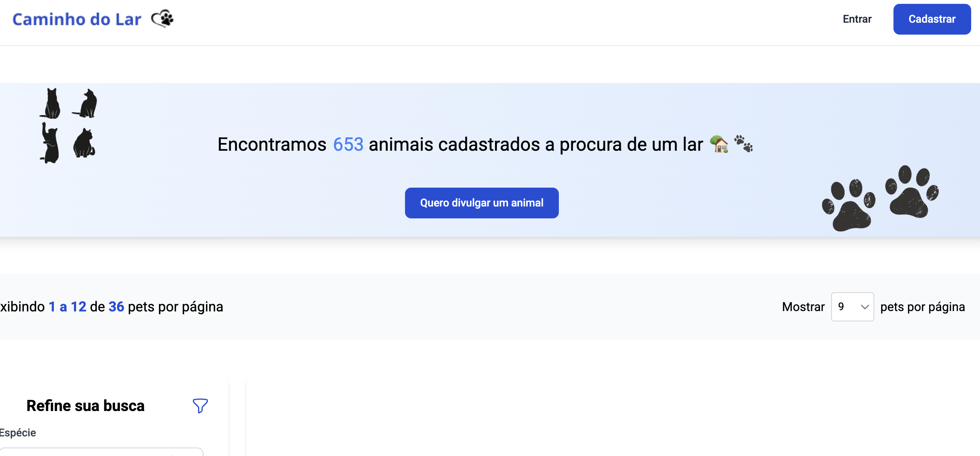This screenshot has height=456, width=980.
Task: Click the bottom-right sitting cat silhouette
Action: click(84, 143)
